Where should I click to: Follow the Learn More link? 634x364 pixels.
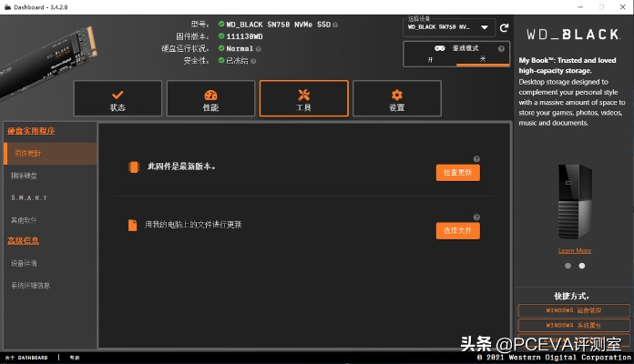pos(575,250)
